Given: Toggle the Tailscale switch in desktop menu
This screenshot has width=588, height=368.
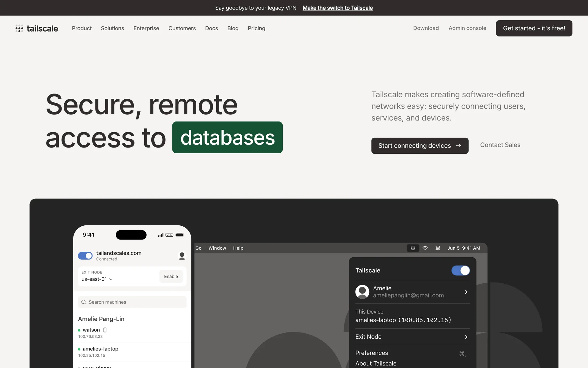Looking at the screenshot, I should click(x=461, y=270).
